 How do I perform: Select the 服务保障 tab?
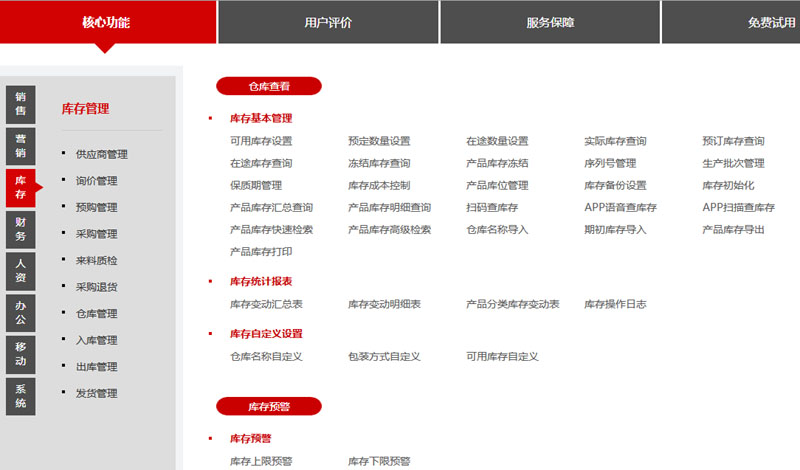coord(550,22)
